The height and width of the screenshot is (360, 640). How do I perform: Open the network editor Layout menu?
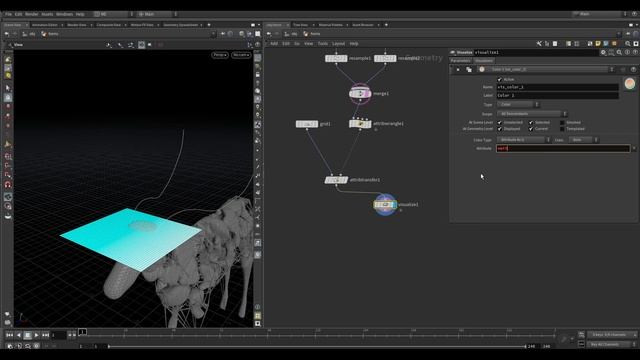click(338, 44)
